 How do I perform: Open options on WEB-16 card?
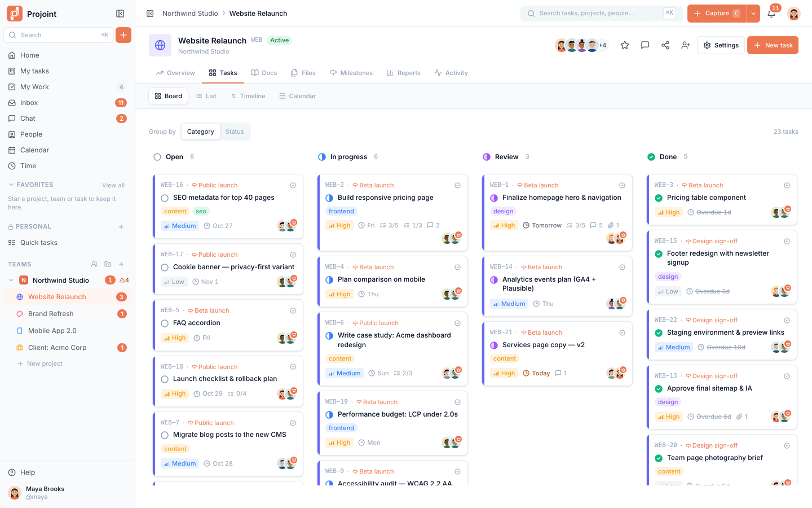click(x=293, y=186)
